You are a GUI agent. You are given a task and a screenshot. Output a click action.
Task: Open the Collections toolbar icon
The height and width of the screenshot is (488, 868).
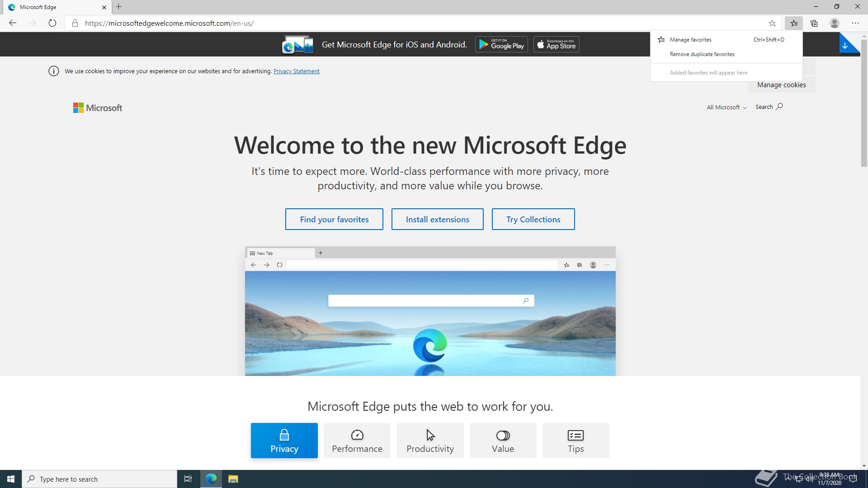click(x=814, y=23)
